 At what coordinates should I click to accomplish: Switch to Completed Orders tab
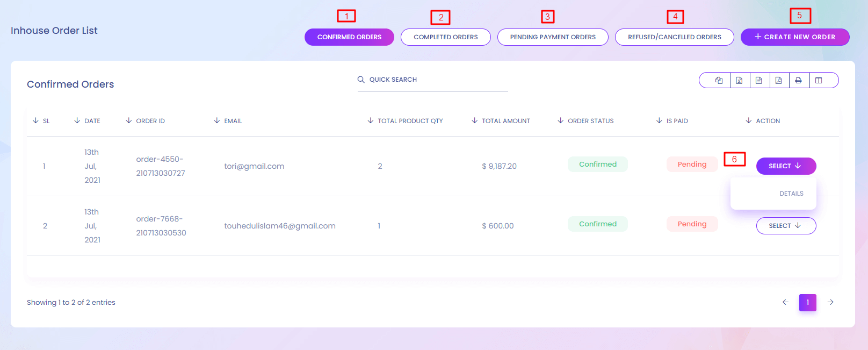click(445, 37)
